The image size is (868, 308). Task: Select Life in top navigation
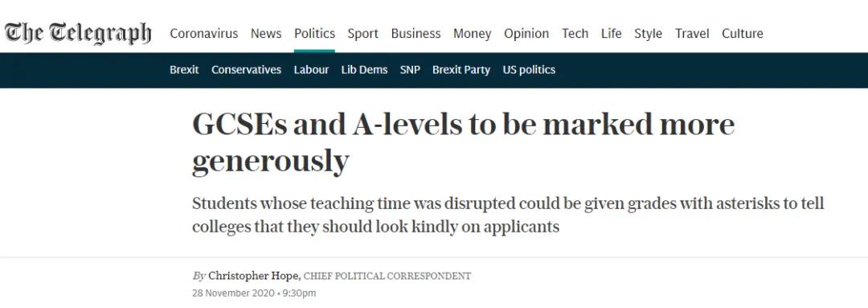click(x=611, y=34)
